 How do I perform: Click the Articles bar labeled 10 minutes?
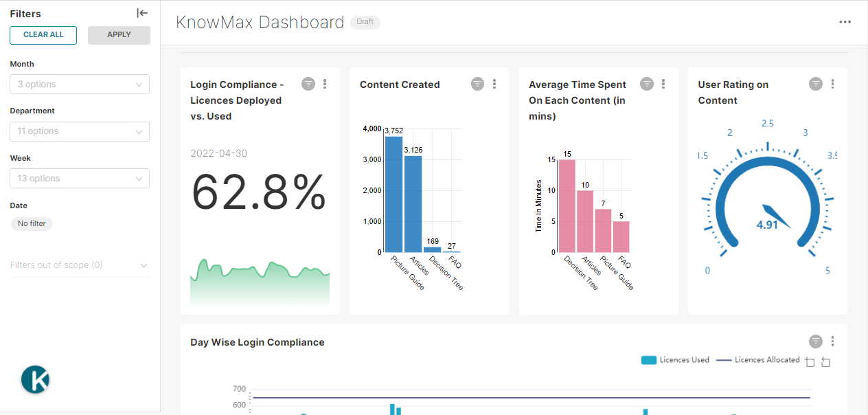(585, 221)
